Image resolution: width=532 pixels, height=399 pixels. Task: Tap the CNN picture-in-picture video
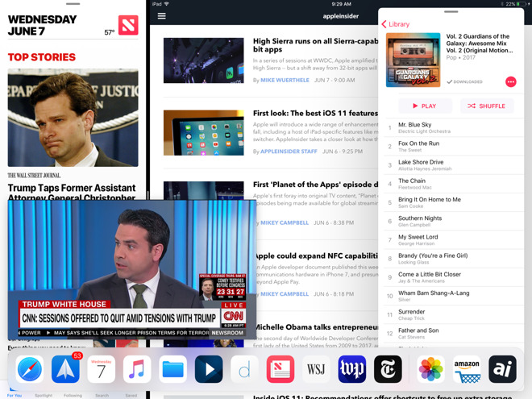click(x=132, y=269)
